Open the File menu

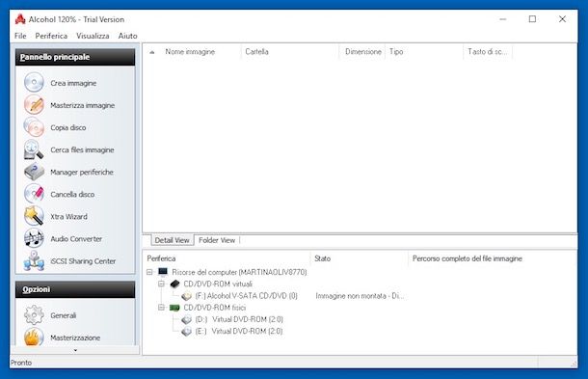[x=20, y=36]
